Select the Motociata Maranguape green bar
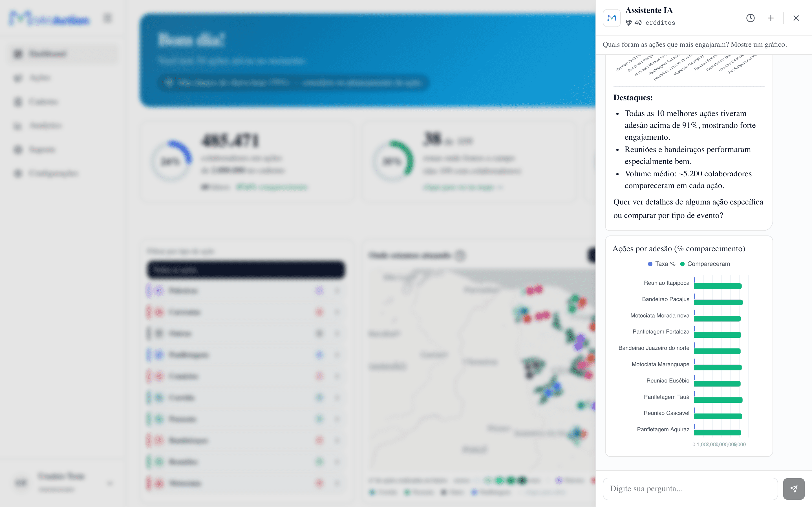Viewport: 812px width, 507px height. pyautogui.click(x=717, y=368)
